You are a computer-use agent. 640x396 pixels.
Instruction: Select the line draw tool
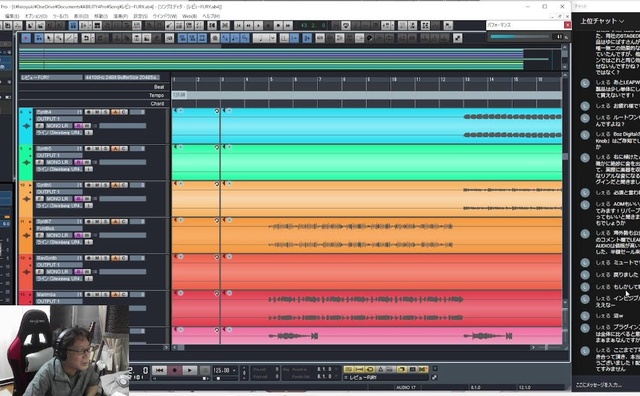pos(69,38)
